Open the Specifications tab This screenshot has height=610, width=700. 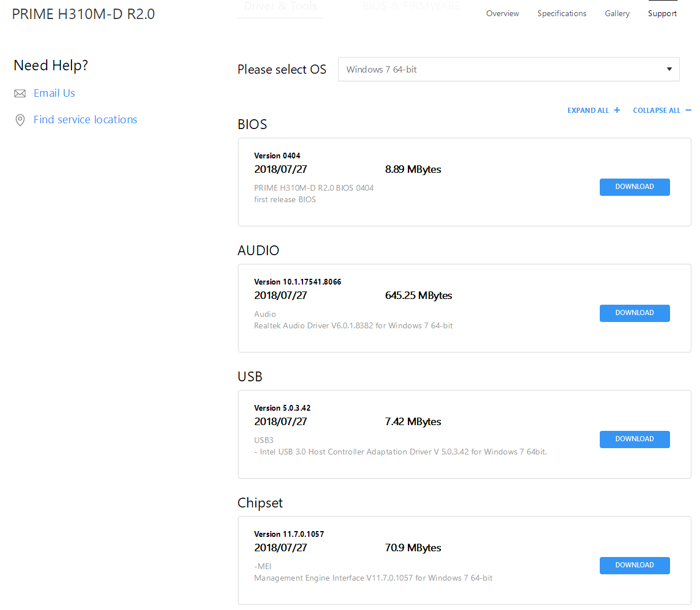pos(562,13)
